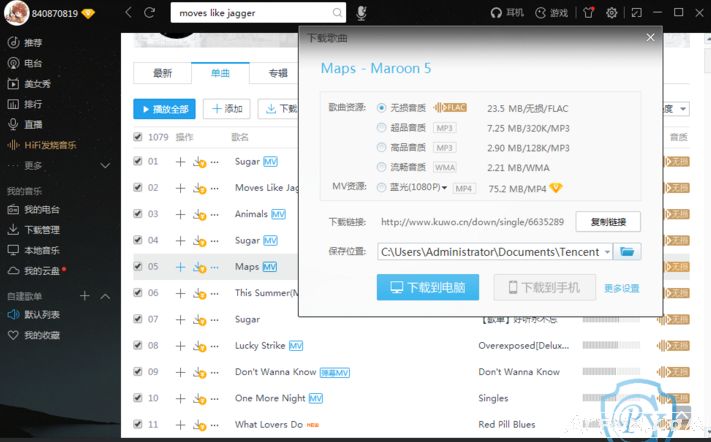Toggle the select-all checkbox beside 1079

click(x=138, y=137)
